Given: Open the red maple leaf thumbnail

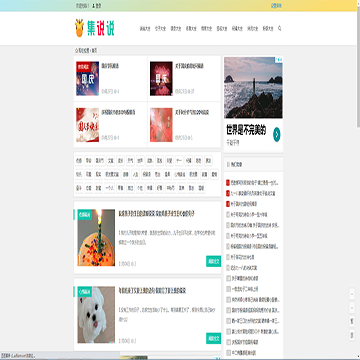Looking at the screenshot, I should pyautogui.click(x=161, y=125).
